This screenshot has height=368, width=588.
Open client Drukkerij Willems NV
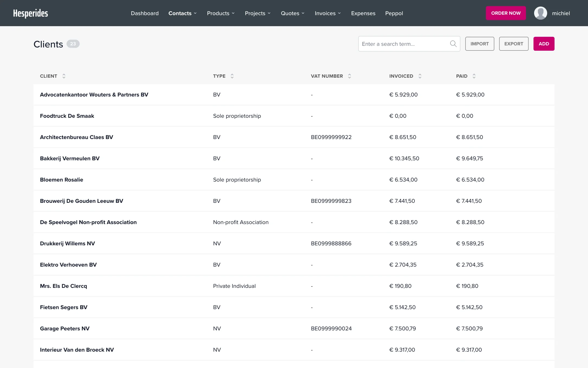[x=68, y=243]
